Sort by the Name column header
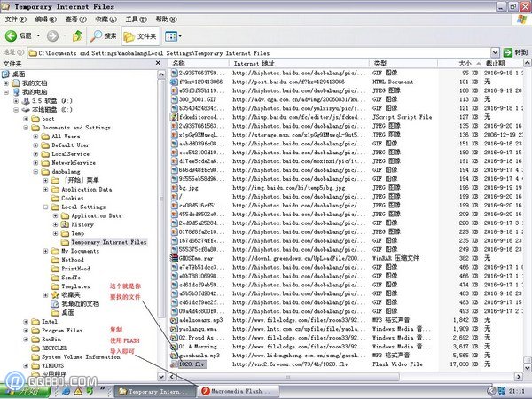The width and height of the screenshot is (532, 399). click(199, 64)
